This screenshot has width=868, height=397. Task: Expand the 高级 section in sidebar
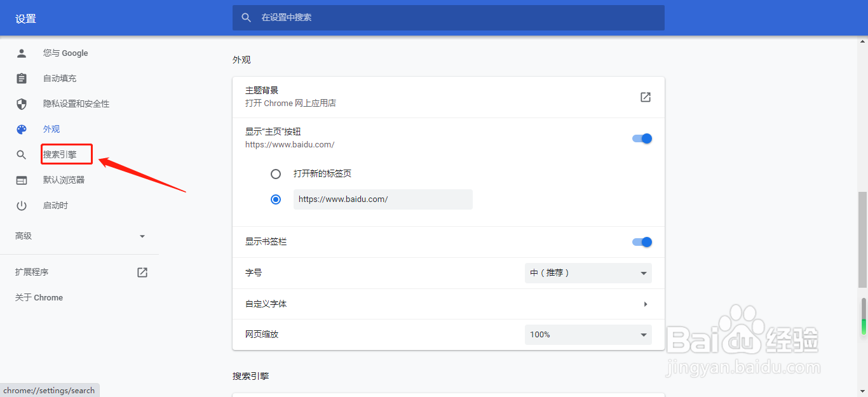pyautogui.click(x=80, y=236)
